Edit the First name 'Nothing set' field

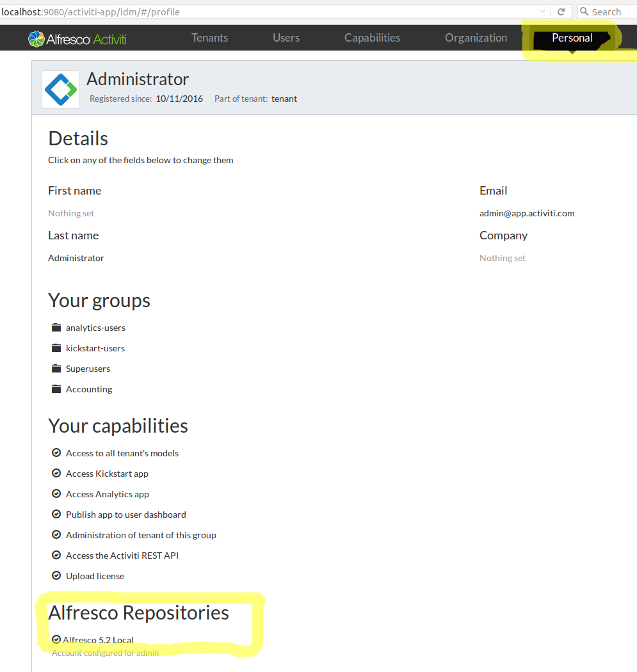tap(70, 213)
